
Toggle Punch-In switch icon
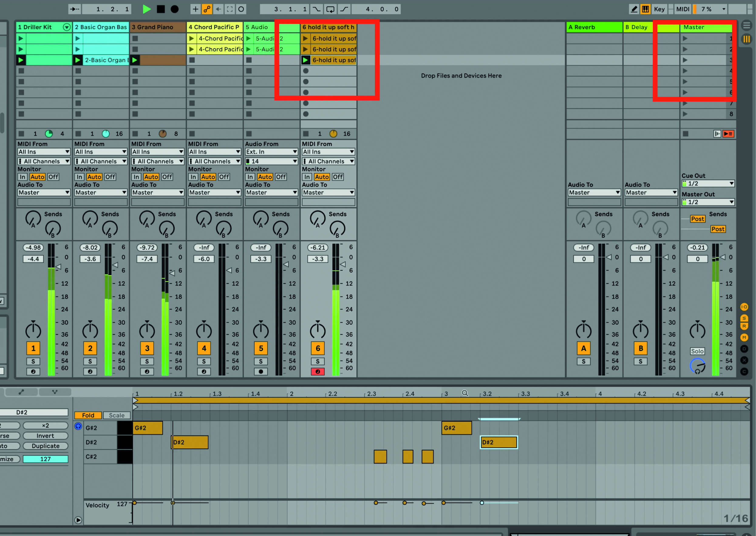(x=316, y=9)
